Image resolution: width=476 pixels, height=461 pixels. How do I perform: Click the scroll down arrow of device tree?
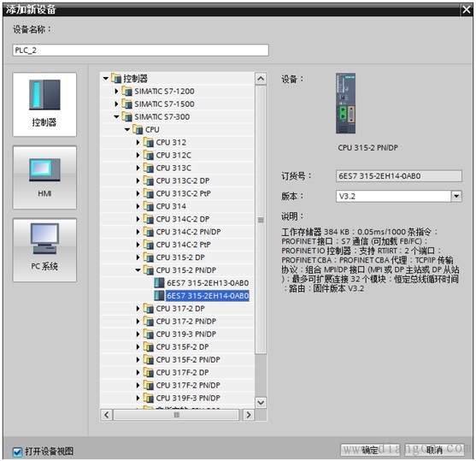(x=261, y=403)
